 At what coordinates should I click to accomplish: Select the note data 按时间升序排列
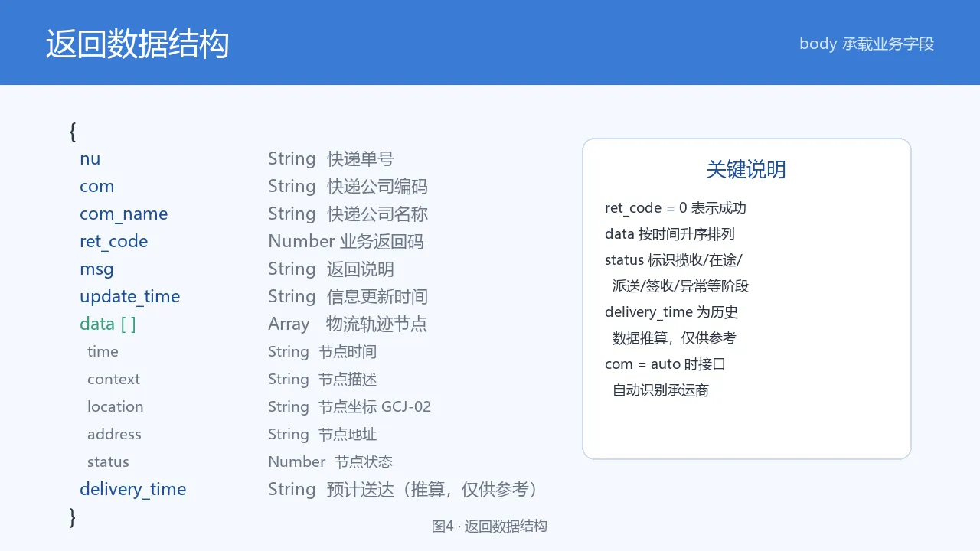(x=670, y=234)
